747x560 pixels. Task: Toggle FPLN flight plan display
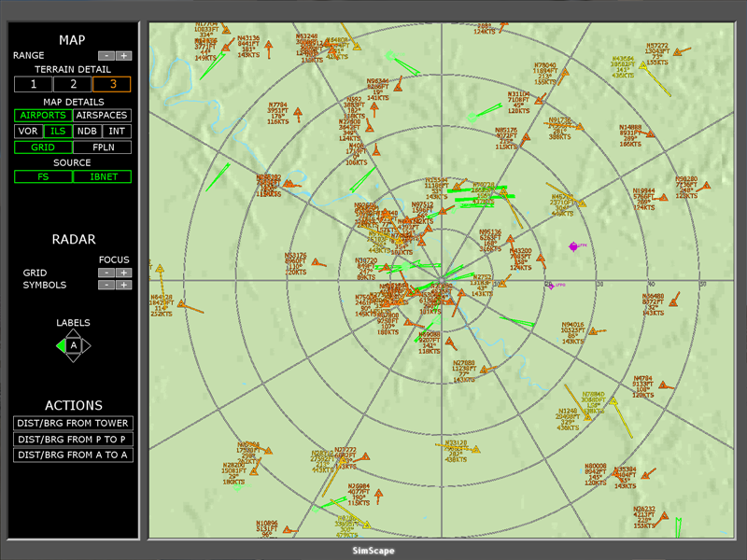(102, 147)
